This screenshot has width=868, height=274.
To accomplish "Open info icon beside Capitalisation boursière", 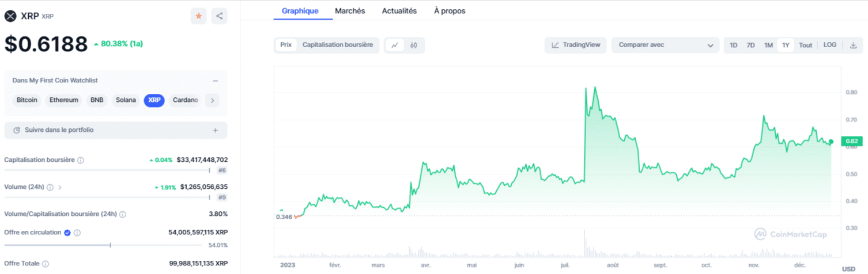I will [x=81, y=160].
